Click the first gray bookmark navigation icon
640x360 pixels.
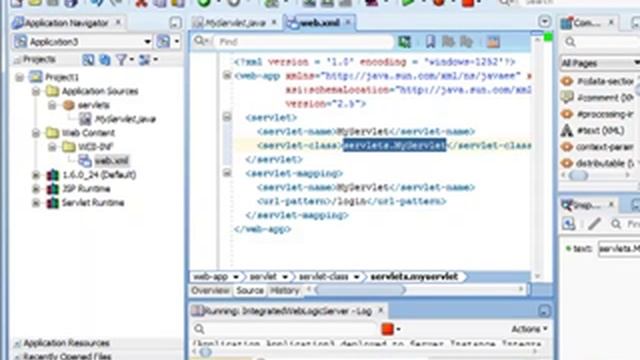pos(448,41)
